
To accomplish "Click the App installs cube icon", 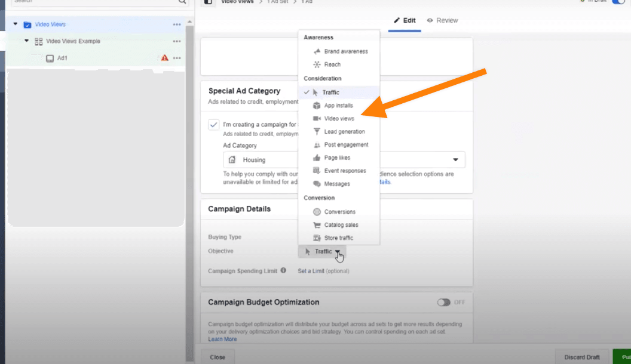I will (317, 105).
